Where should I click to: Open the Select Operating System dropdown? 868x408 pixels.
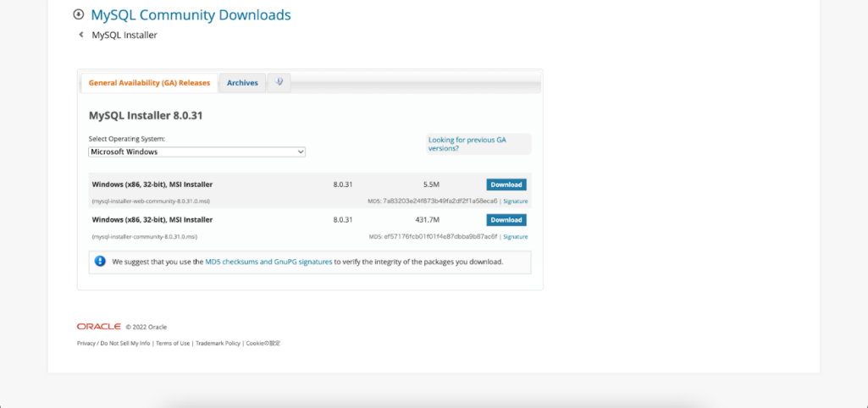click(197, 152)
